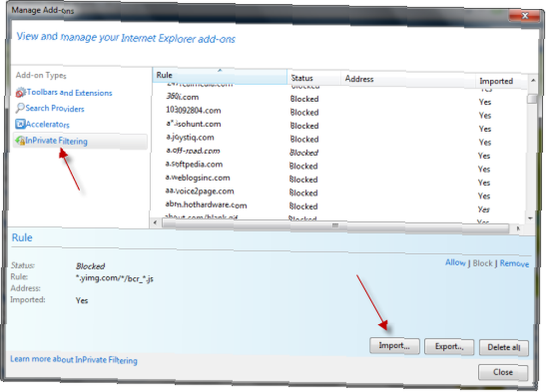Click the Allow link for the selected rule

click(x=455, y=263)
